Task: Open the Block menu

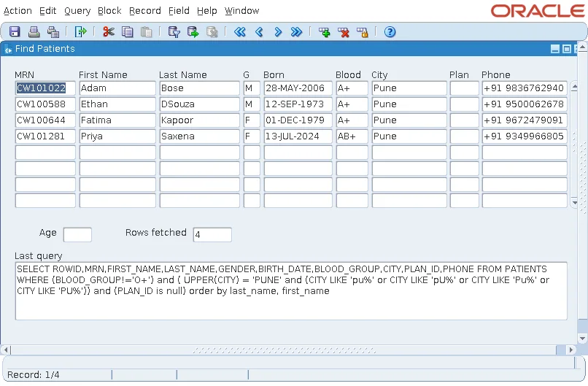Action: coord(109,11)
